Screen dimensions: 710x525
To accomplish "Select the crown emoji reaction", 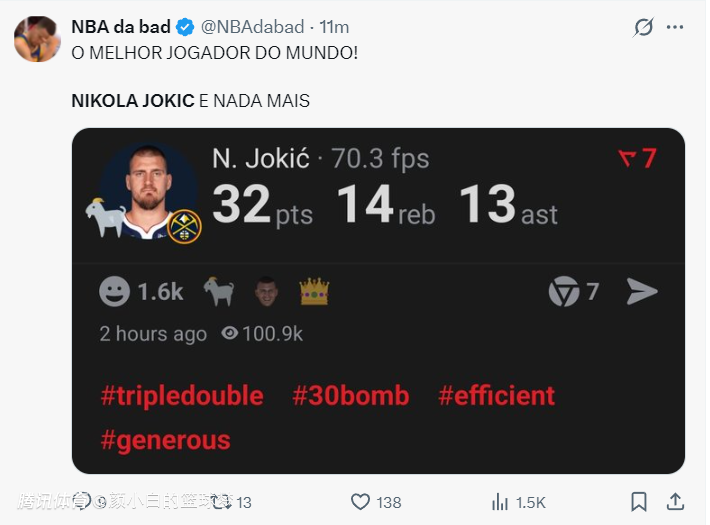I will tap(314, 291).
